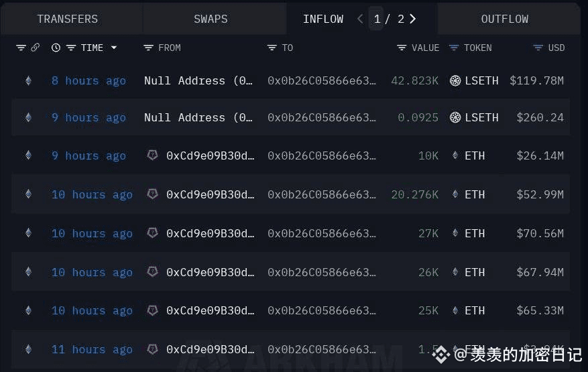
Task: Open the '8 hours ago' transaction link
Action: (89, 80)
